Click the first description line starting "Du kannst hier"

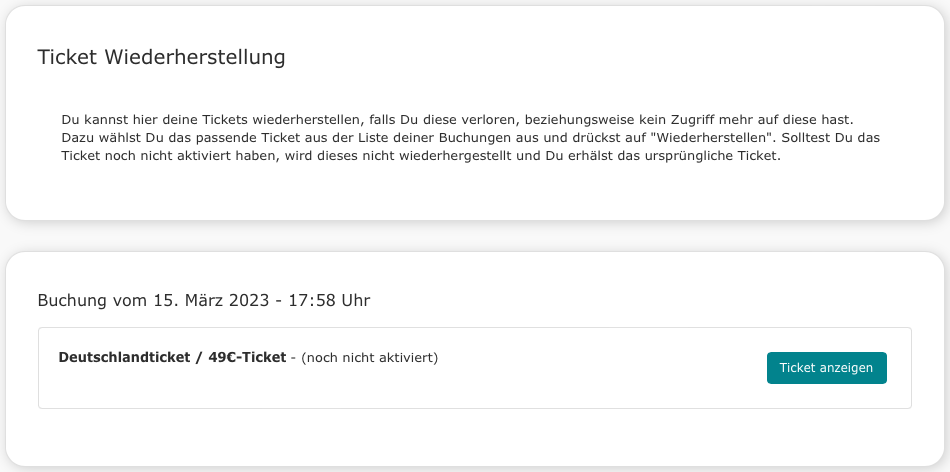point(457,119)
